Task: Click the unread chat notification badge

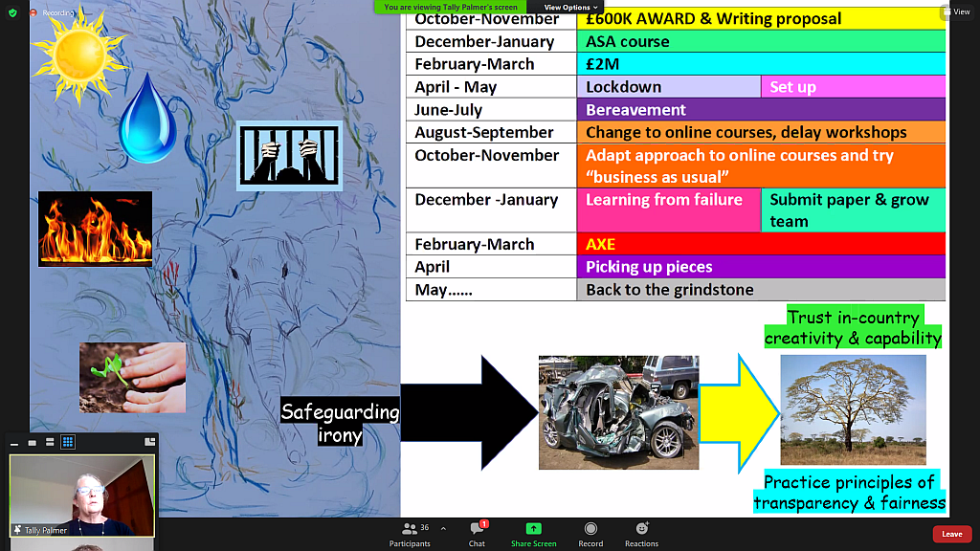Action: pos(484,523)
